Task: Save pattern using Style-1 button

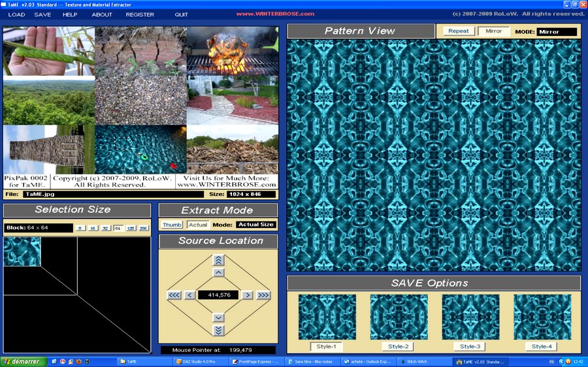Action: click(x=326, y=346)
